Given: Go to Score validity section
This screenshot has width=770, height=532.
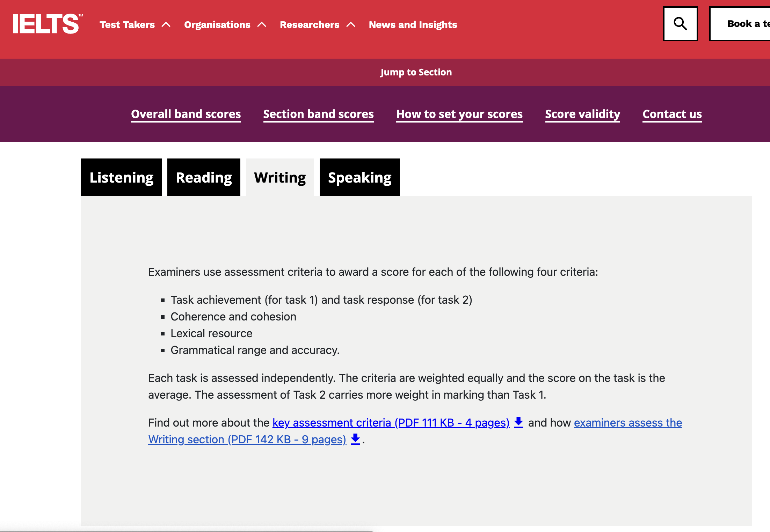Looking at the screenshot, I should coord(582,114).
